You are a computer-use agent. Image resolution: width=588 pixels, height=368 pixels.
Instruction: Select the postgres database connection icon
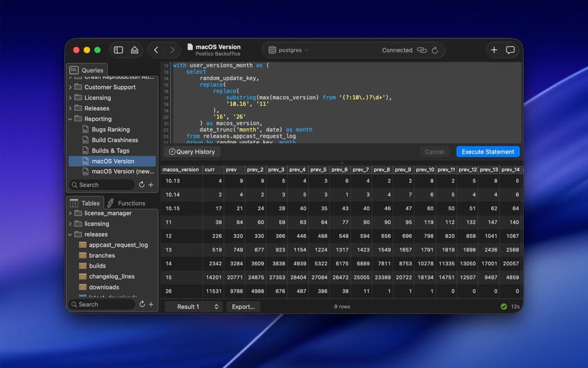pyautogui.click(x=272, y=50)
